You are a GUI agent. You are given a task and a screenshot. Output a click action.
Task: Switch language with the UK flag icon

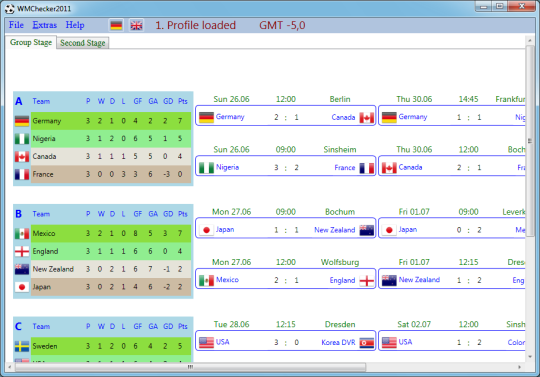coord(136,25)
